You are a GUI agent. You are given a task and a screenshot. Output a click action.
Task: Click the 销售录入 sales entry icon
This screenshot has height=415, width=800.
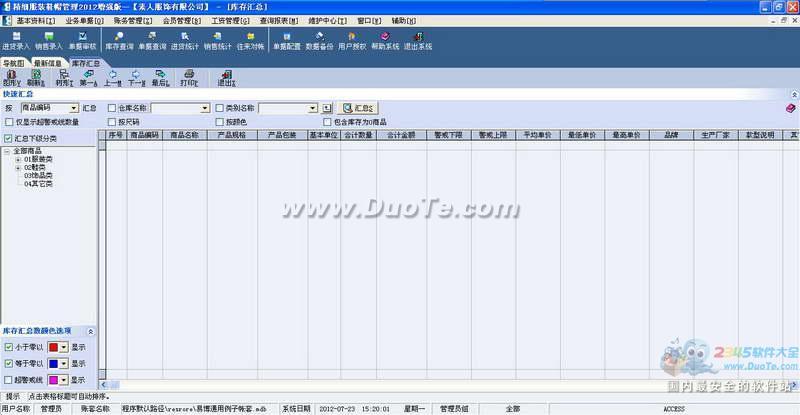[x=48, y=41]
